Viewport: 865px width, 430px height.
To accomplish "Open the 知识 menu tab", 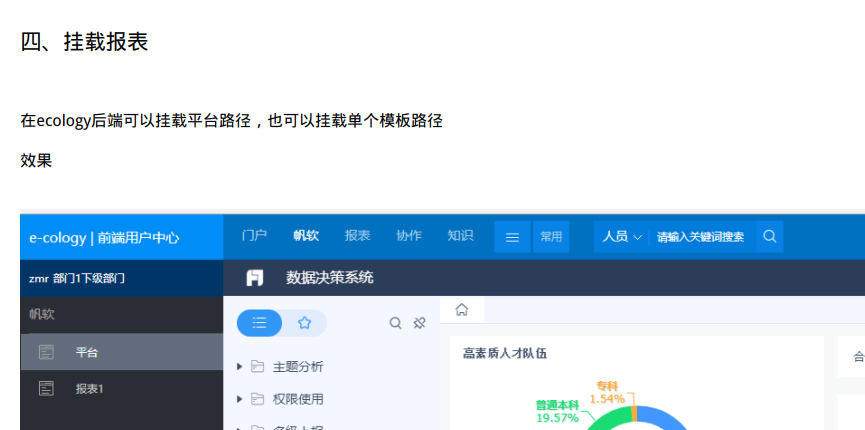I will click(x=460, y=236).
